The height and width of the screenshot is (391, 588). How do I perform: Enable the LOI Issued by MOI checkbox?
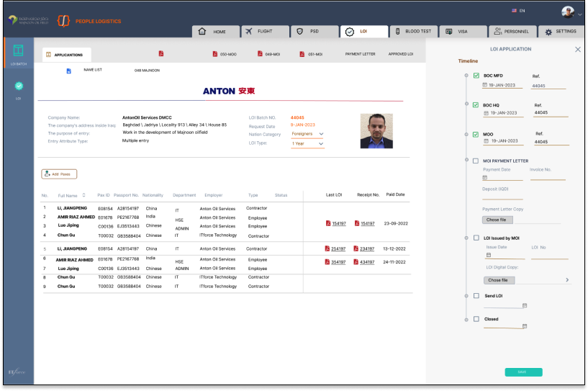(476, 238)
